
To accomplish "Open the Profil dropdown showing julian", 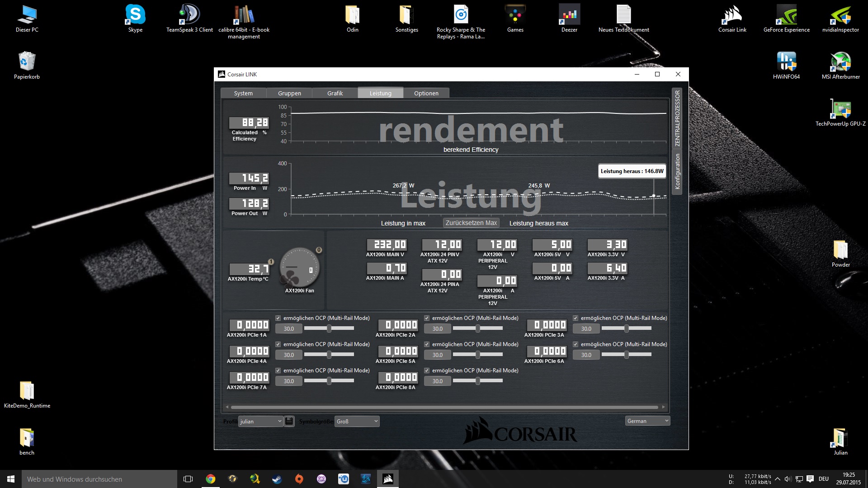I will pyautogui.click(x=261, y=421).
